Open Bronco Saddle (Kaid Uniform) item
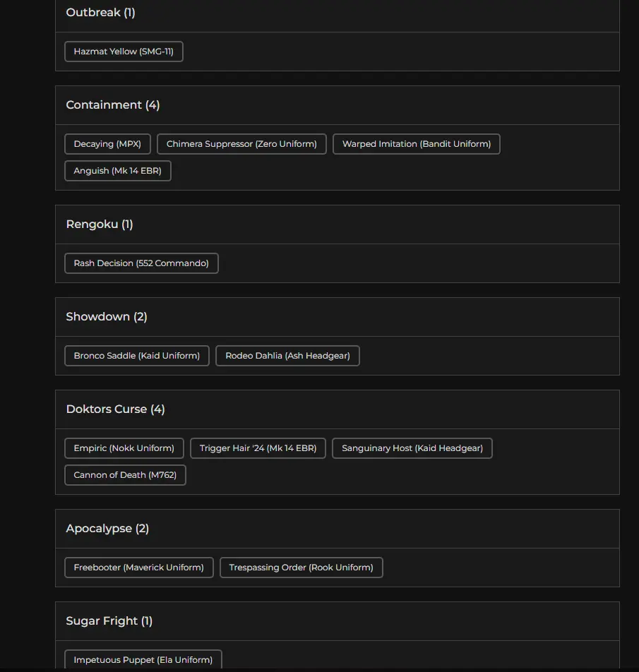Viewport: 639px width, 672px height. 136,356
